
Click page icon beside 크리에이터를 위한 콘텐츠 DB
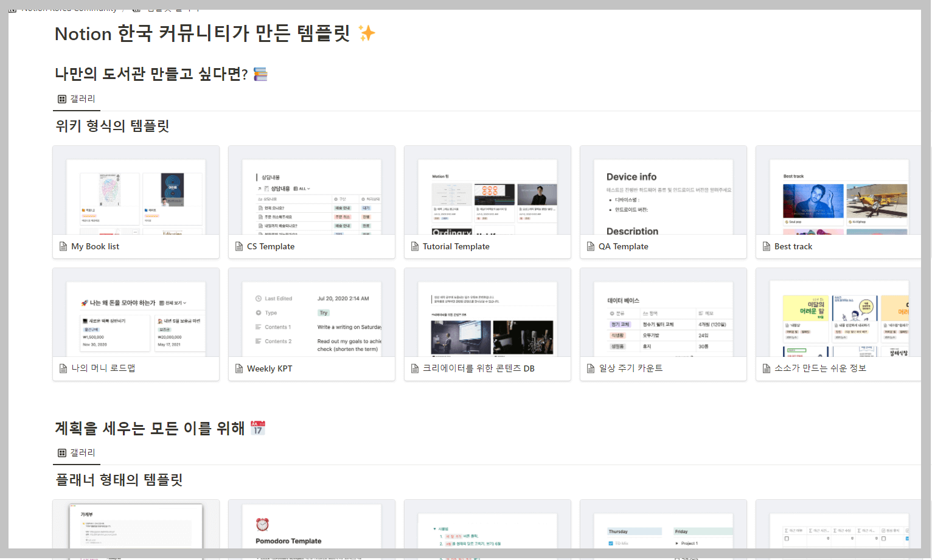pyautogui.click(x=415, y=368)
